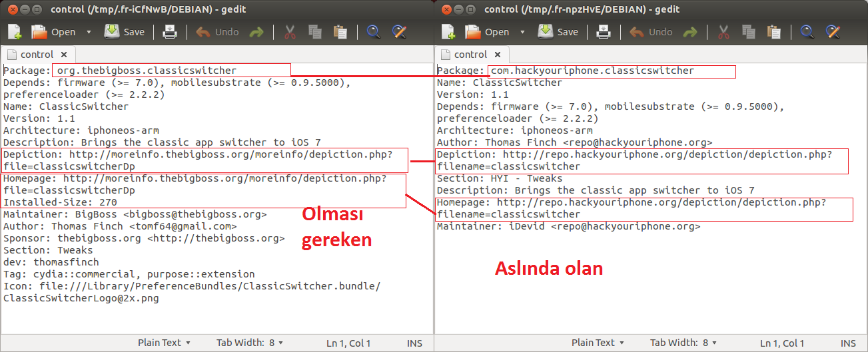
Task: Click 'Section: Tweaks' line in left window
Action: pyautogui.click(x=48, y=250)
